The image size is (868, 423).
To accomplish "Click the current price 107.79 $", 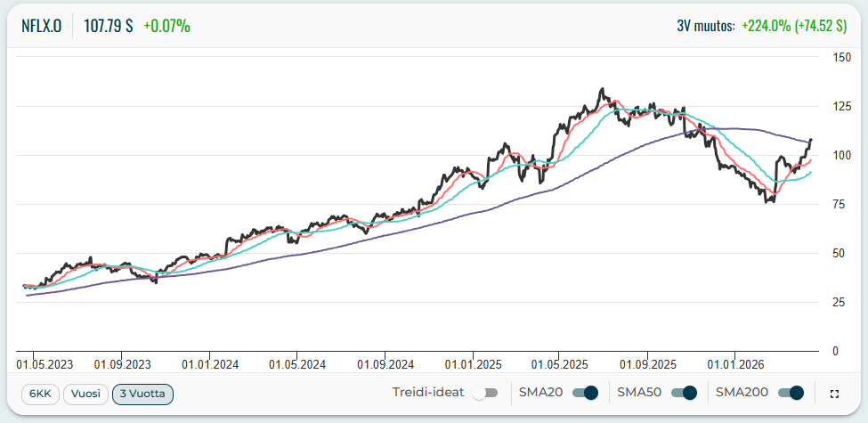I will click(x=108, y=26).
